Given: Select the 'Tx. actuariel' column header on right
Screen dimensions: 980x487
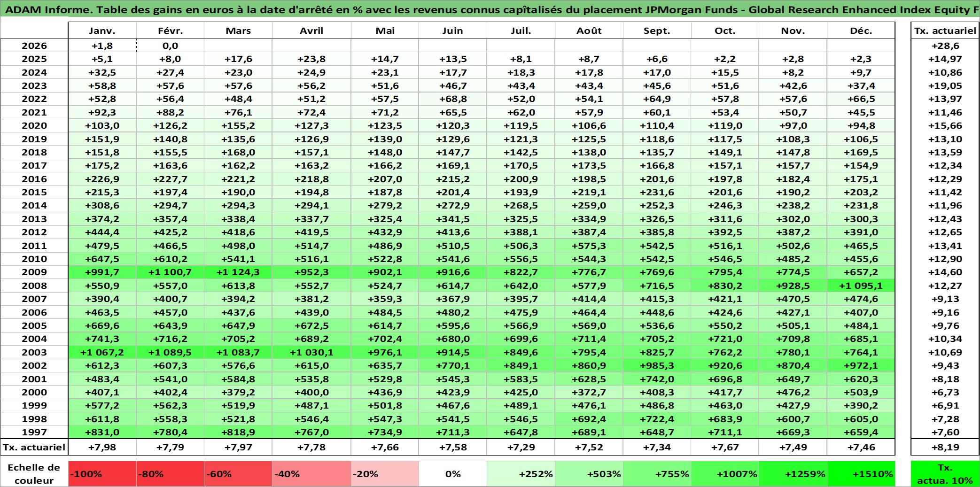Looking at the screenshot, I should tap(945, 31).
